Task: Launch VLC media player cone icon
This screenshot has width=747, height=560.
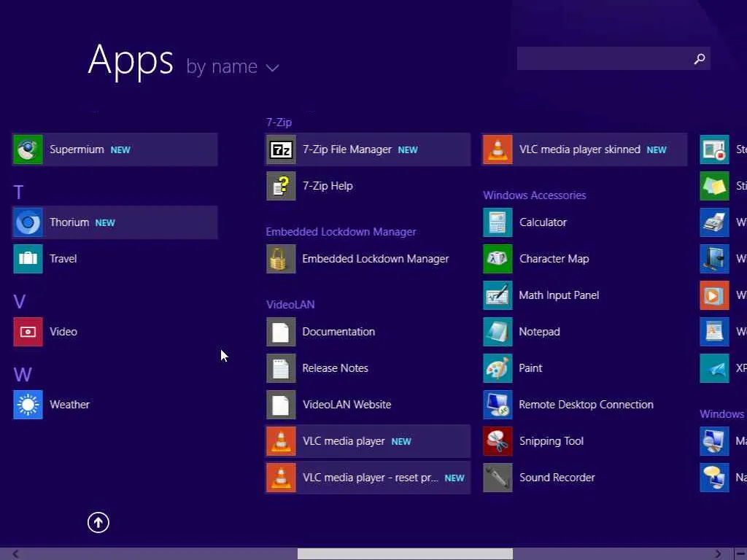Action: (281, 441)
